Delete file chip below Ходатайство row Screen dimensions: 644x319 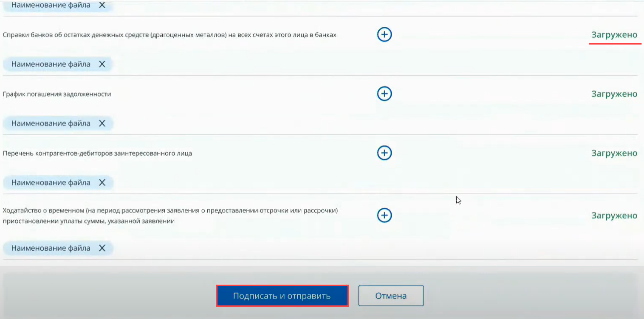[x=102, y=248]
